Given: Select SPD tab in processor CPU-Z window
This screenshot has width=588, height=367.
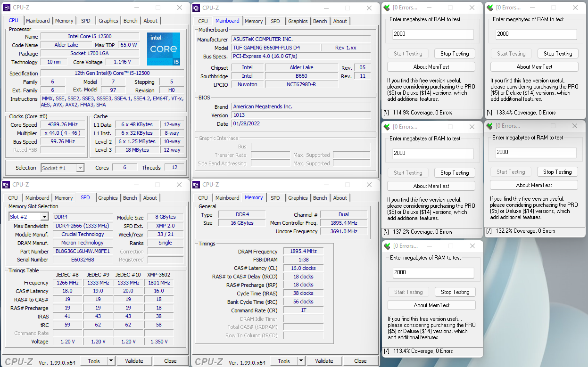Looking at the screenshot, I should 86,21.
